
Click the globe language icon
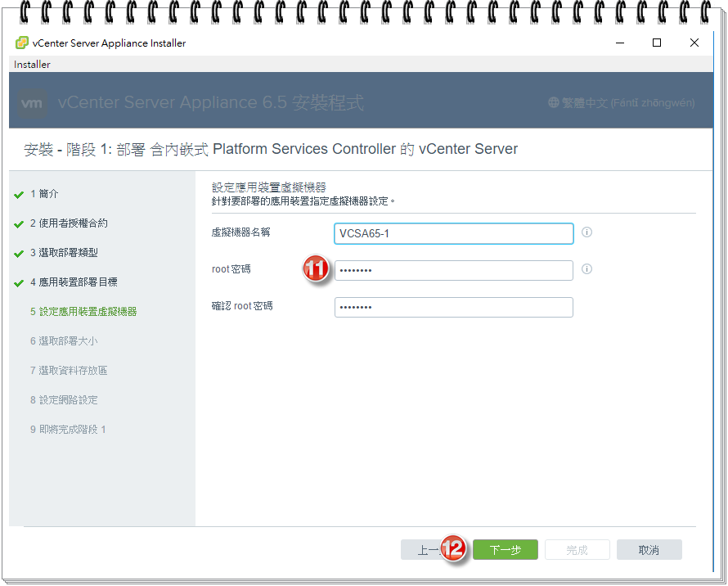click(x=554, y=102)
